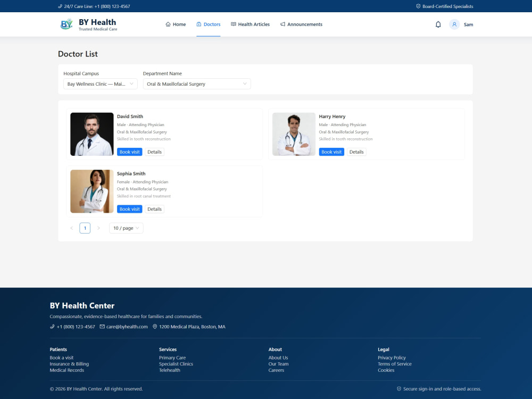Click 'Skilled in root canal treatment' text

[144, 196]
